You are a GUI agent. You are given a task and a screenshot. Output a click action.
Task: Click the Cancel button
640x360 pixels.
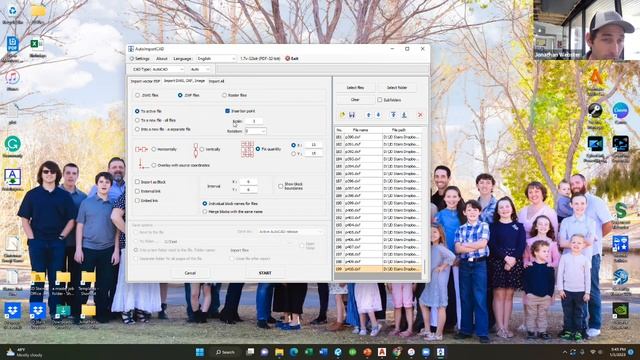pos(190,273)
